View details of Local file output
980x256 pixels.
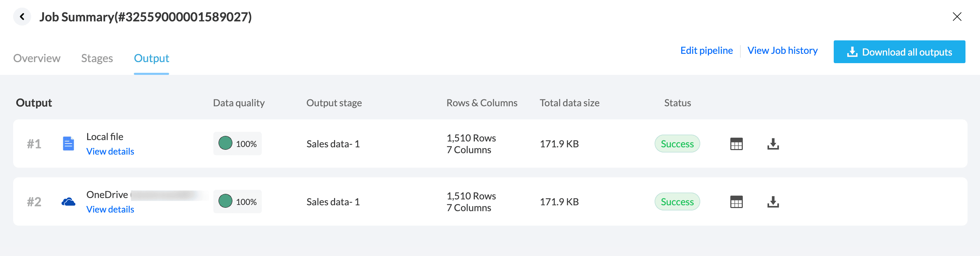click(x=110, y=151)
